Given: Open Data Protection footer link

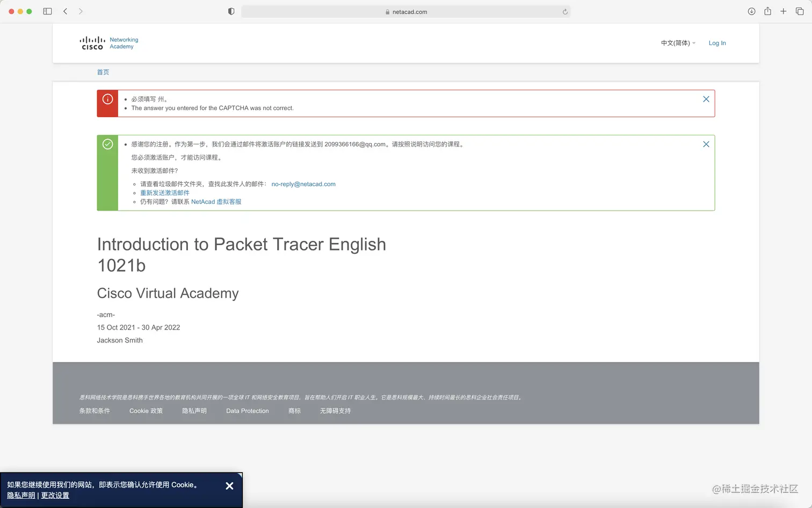Looking at the screenshot, I should coord(248,411).
